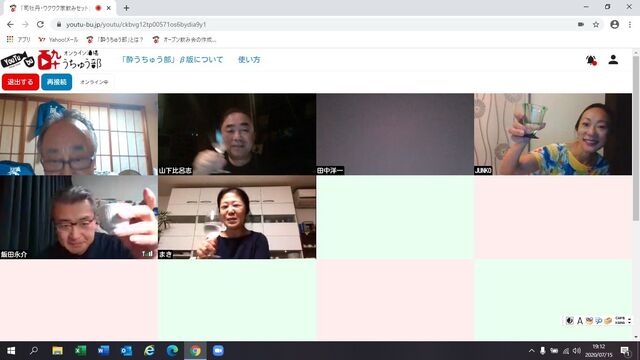Open the notification bell icon
The image size is (640, 360).
591,60
